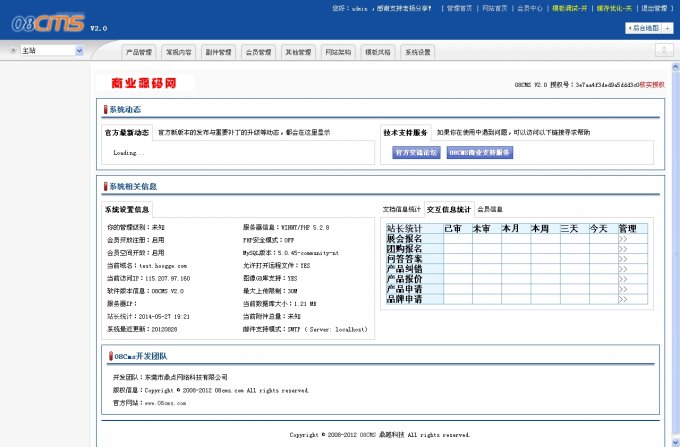Click the 商业源码网 banner image

(145, 83)
